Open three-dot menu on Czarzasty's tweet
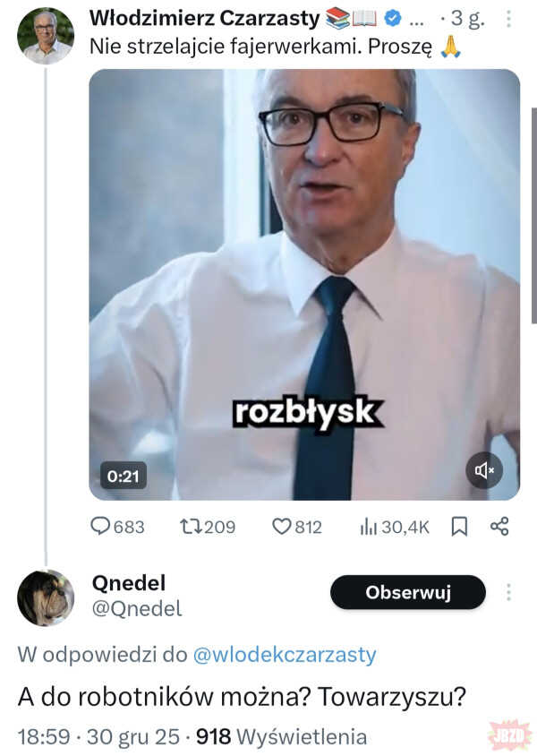Image resolution: width=537 pixels, height=756 pixels. point(509,19)
